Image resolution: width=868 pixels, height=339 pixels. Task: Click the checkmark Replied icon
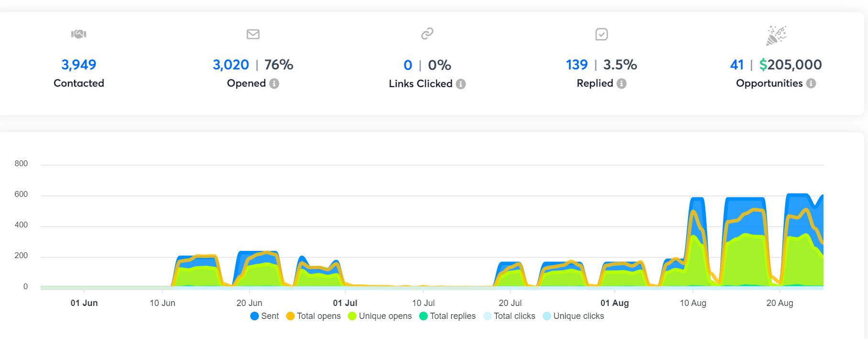[x=601, y=34]
